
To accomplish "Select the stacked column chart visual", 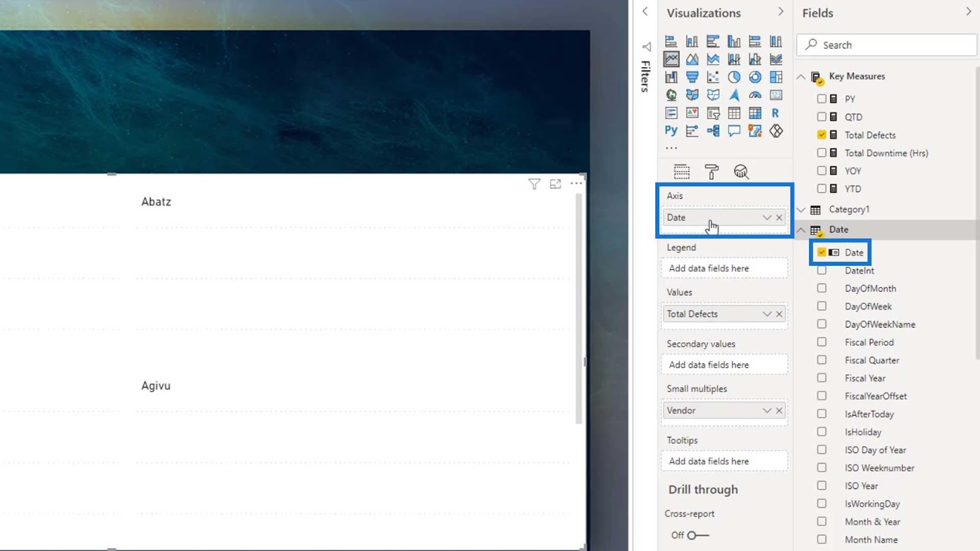I will 692,42.
